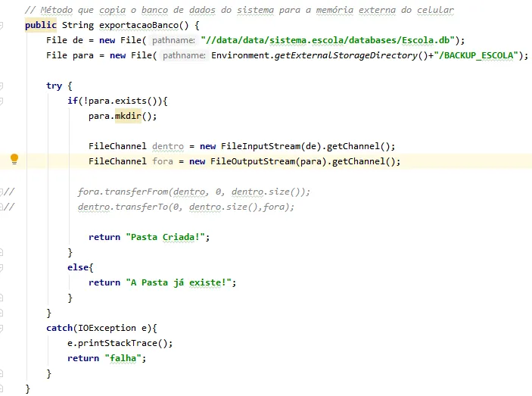Collapse the try block fold marker
The height and width of the screenshot is (396, 532).
tap(4, 86)
